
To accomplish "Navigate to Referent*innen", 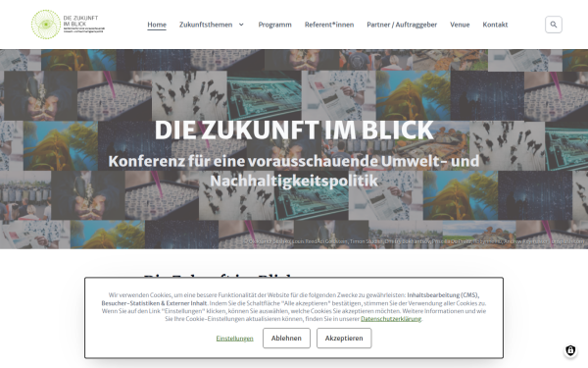I will [329, 25].
